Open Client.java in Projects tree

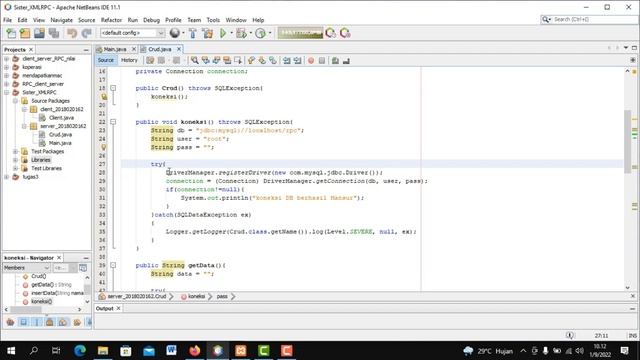pos(61,118)
